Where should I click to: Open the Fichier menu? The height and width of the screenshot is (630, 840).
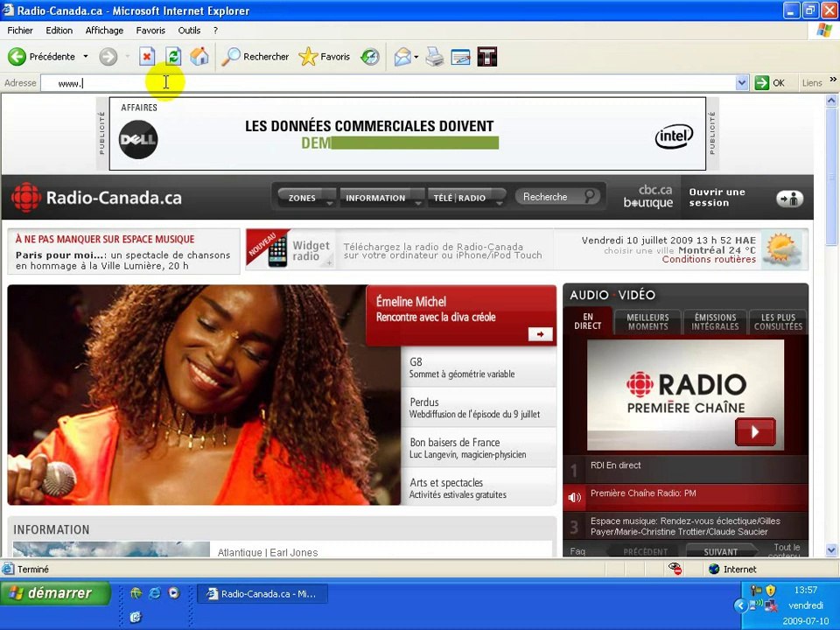[20, 31]
